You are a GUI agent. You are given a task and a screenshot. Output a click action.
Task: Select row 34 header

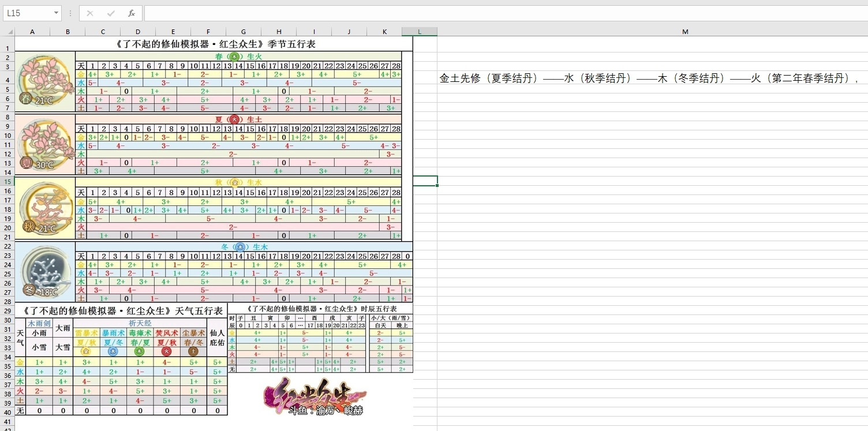8,357
